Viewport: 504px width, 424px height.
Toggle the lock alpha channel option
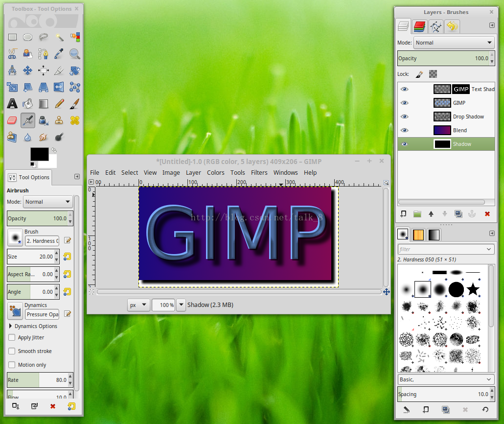(x=433, y=74)
